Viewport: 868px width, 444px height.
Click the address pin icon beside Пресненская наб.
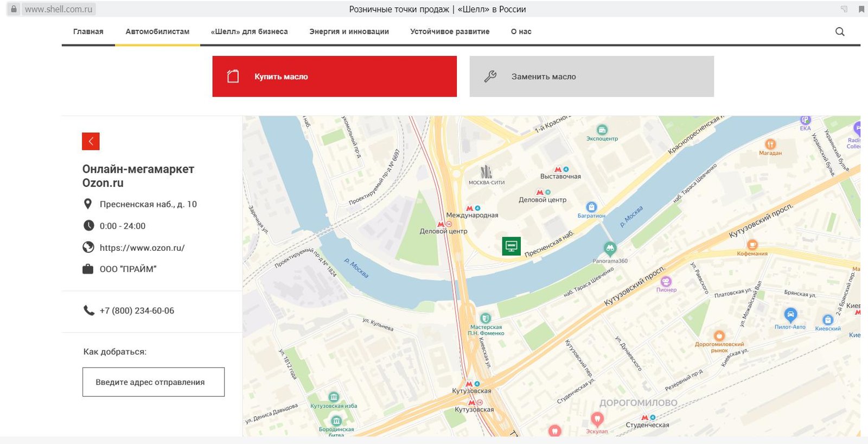88,204
